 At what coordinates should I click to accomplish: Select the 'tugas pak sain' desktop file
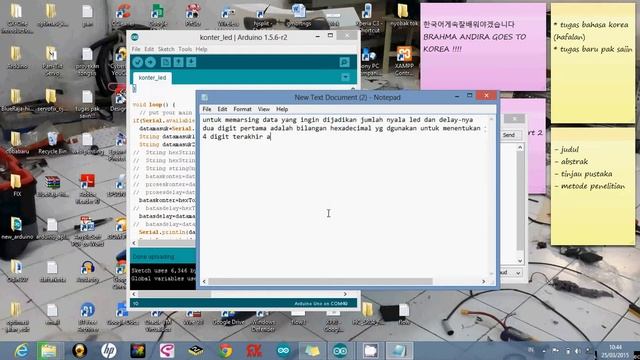87,104
